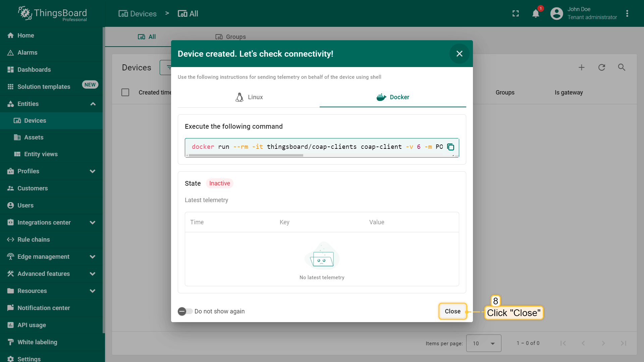Dismiss dialog with the X button
The height and width of the screenshot is (362, 644).
(x=459, y=54)
